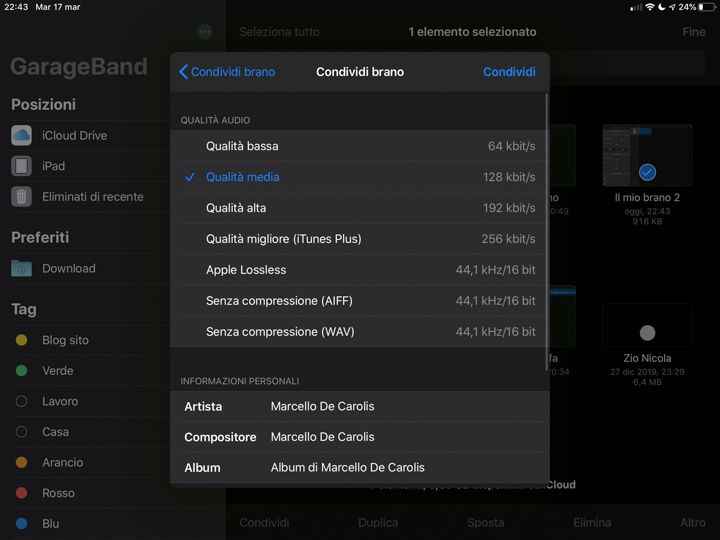
Task: Choose Senza compressione (AIFF)
Action: point(360,301)
